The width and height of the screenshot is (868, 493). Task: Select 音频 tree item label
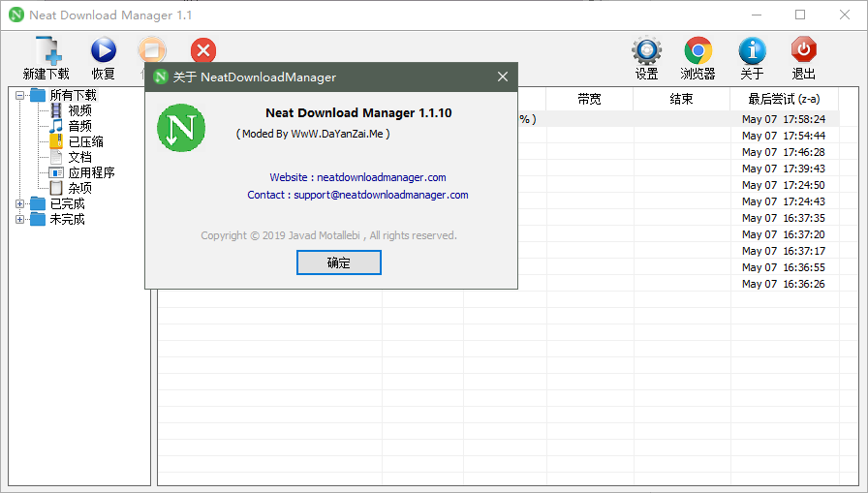click(x=79, y=126)
